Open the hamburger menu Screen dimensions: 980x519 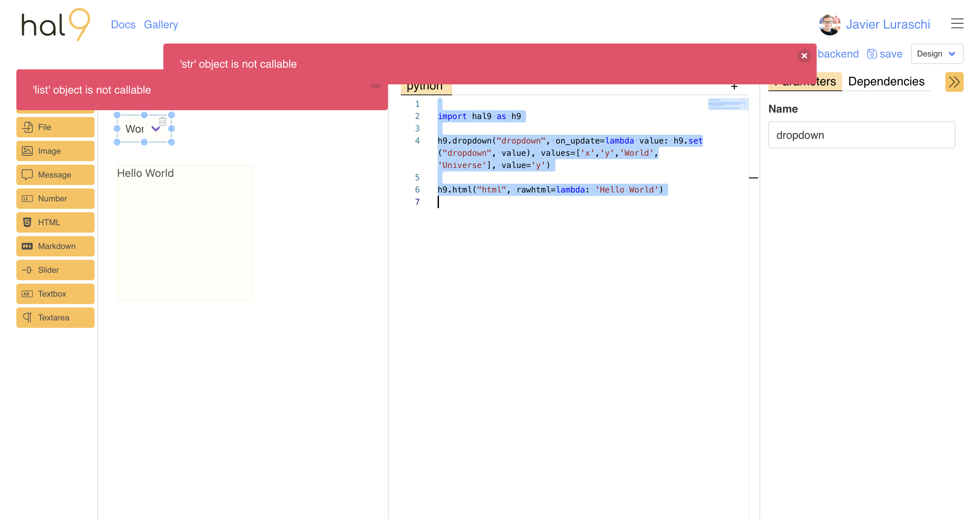pyautogui.click(x=957, y=23)
